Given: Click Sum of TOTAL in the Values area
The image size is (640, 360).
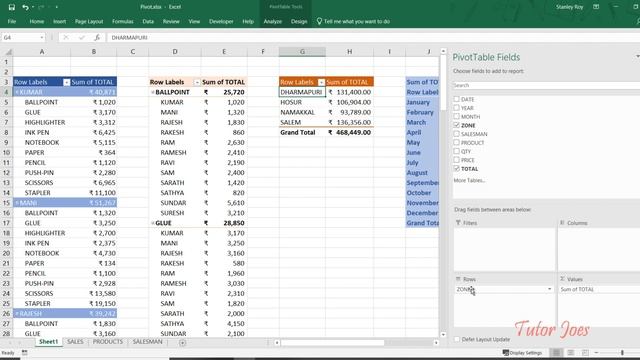Looking at the screenshot, I should (577, 289).
